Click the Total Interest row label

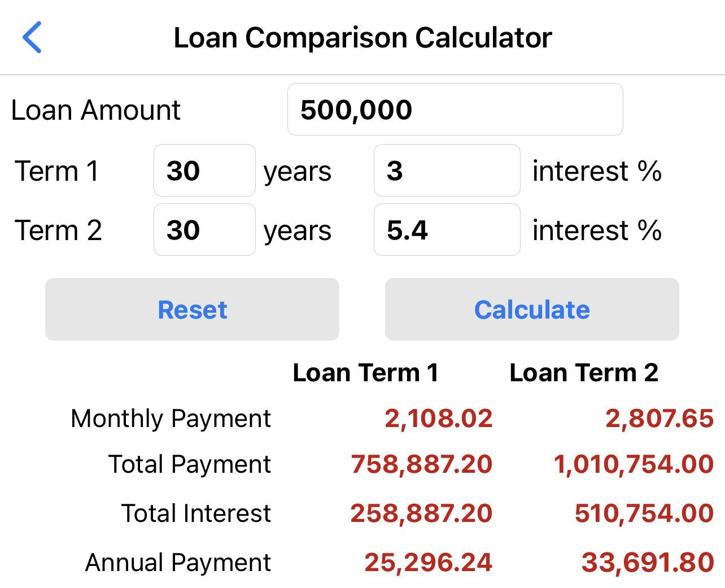tap(196, 513)
